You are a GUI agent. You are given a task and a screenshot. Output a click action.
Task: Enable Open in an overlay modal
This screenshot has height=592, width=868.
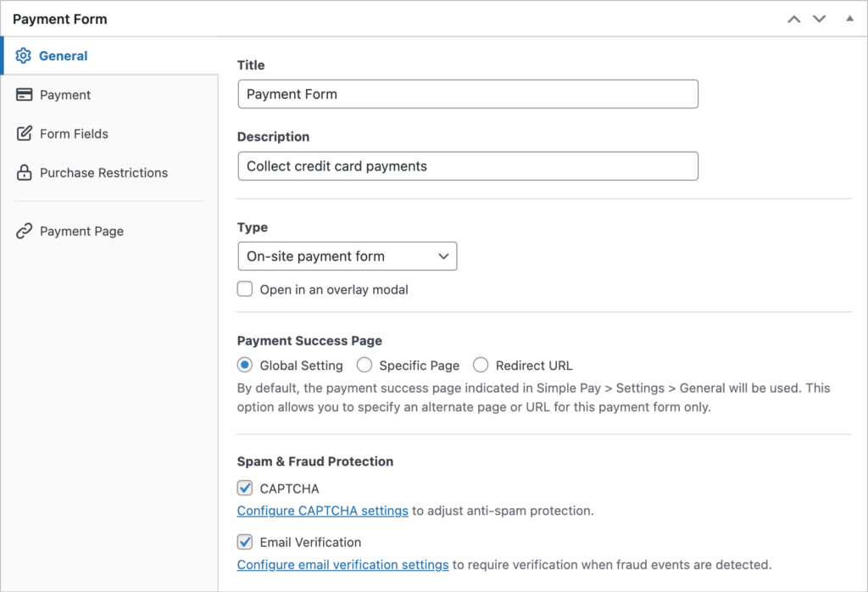coord(245,289)
